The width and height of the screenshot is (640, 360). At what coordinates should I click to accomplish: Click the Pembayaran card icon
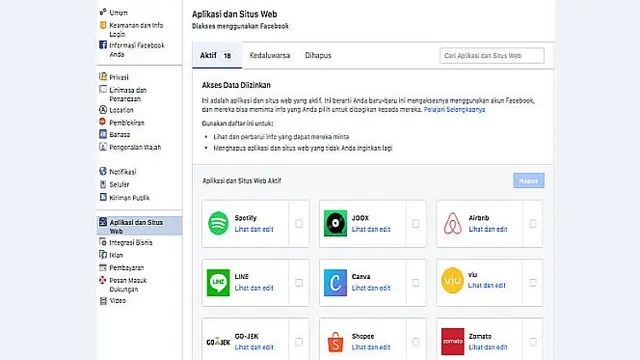point(103,267)
